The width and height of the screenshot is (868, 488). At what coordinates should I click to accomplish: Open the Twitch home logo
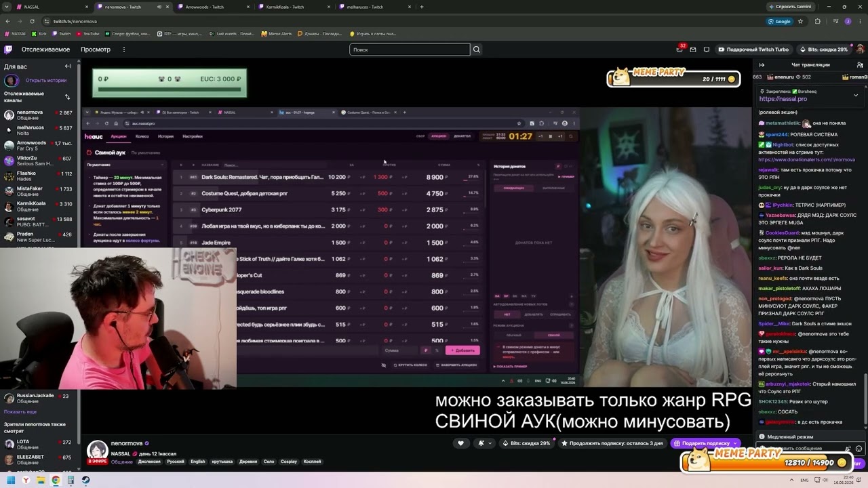pyautogui.click(x=8, y=49)
